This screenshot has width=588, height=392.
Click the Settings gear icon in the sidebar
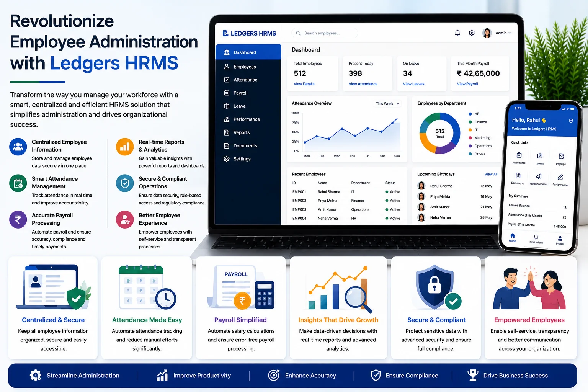[x=227, y=159]
